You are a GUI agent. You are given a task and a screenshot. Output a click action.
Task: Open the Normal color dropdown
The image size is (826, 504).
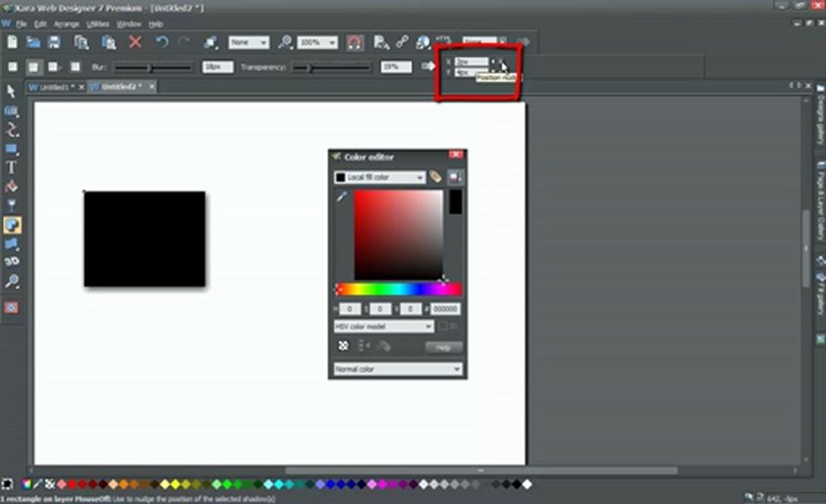click(x=398, y=369)
